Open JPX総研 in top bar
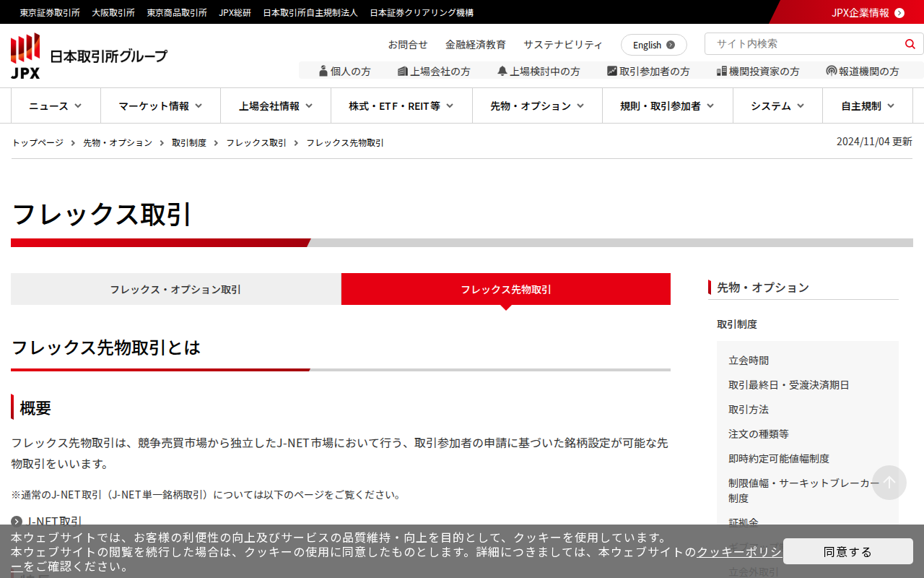The image size is (924, 578). 235,12
